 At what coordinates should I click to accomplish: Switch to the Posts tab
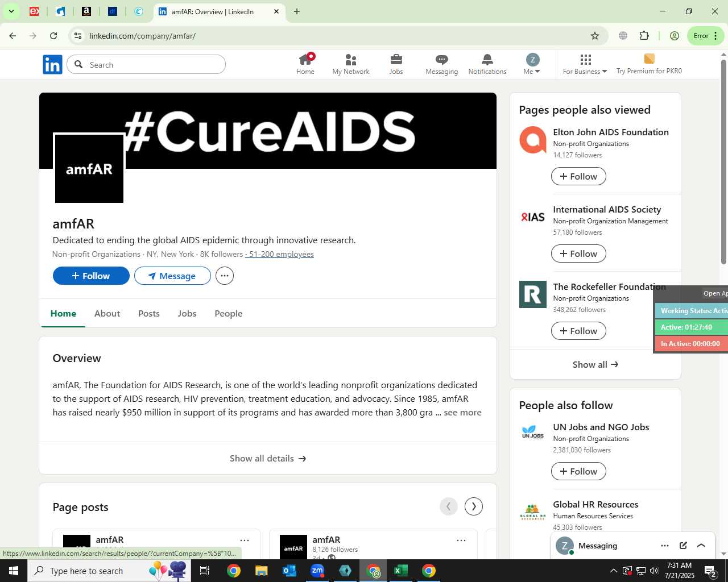coord(149,314)
